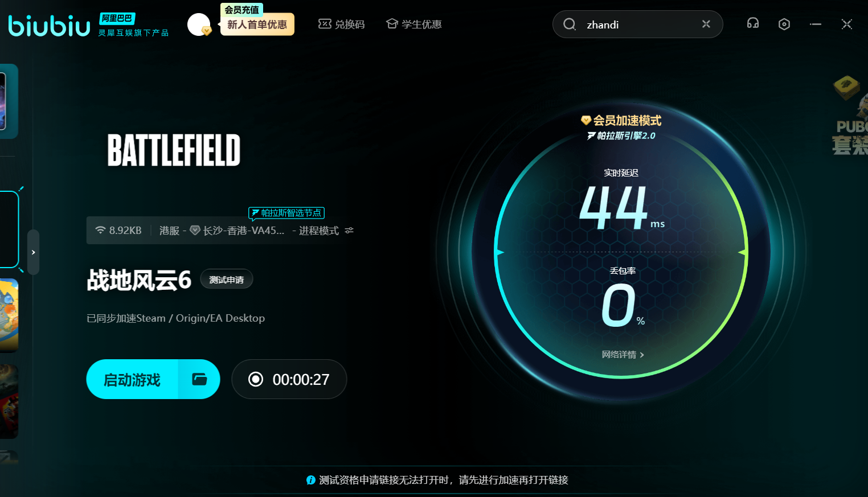Image resolution: width=868 pixels, height=497 pixels.
Task: Clear the search text with the X
Action: coord(706,24)
